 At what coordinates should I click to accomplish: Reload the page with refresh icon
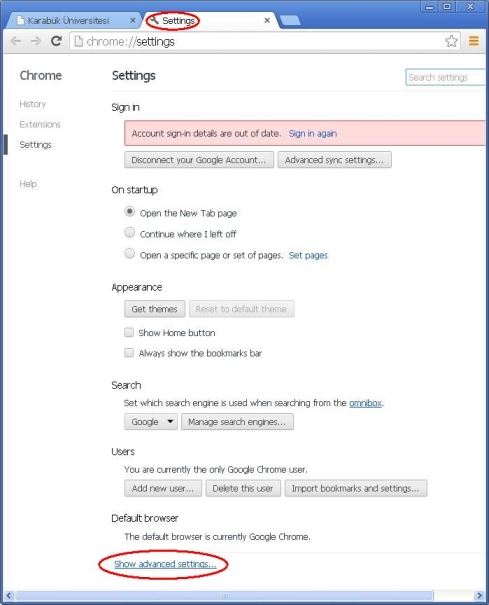click(x=56, y=41)
